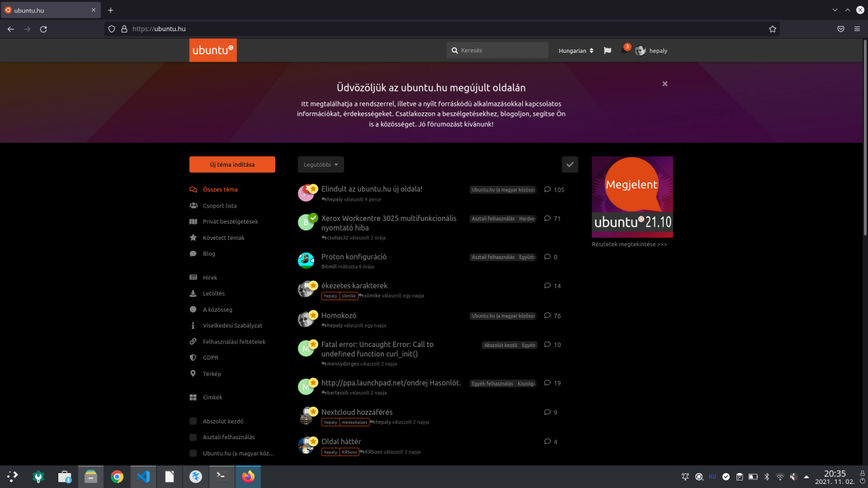Image resolution: width=868 pixels, height=488 pixels.
Task: Open Xerox Workcentre 3025 printer topic
Action: tap(389, 223)
